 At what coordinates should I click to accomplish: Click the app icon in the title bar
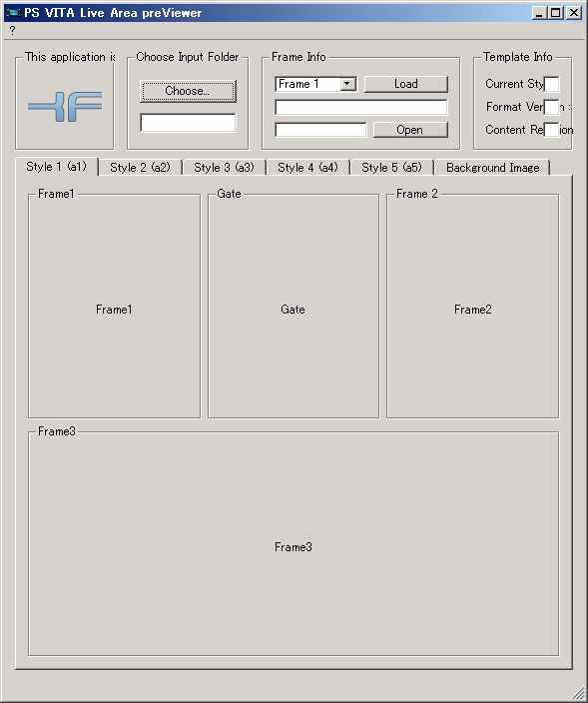(x=13, y=13)
